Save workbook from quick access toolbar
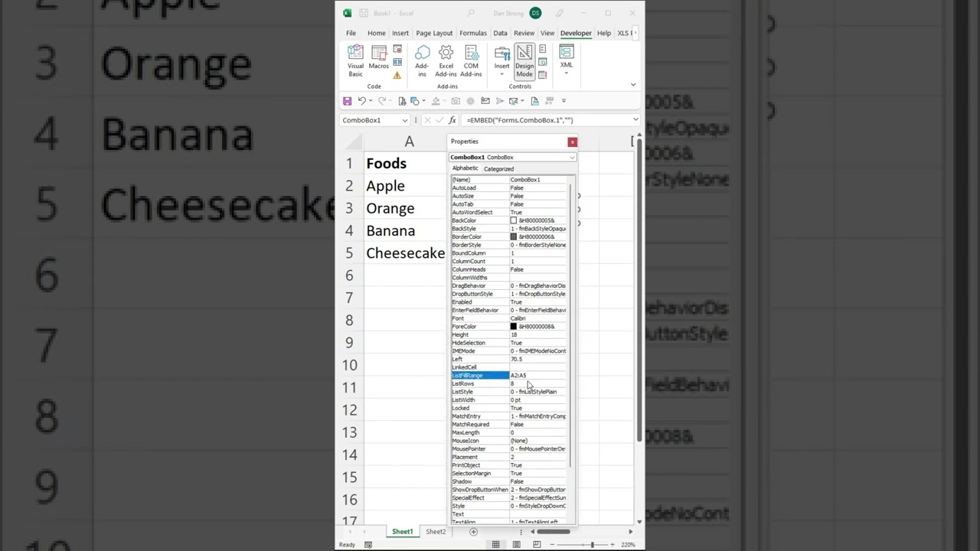 click(347, 101)
